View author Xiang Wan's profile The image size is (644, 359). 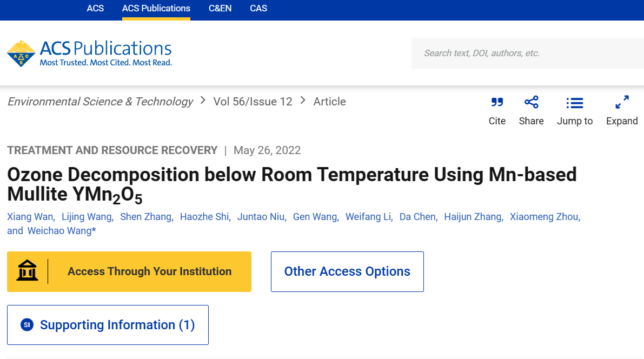pos(30,217)
